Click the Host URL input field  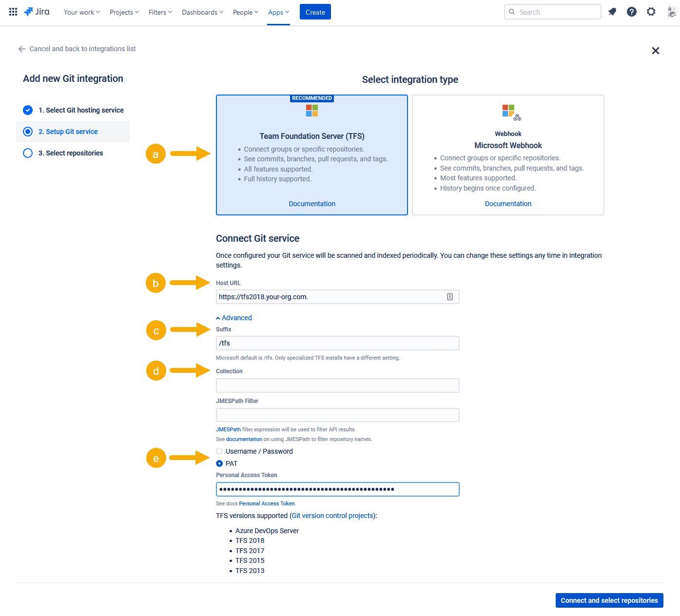point(337,297)
